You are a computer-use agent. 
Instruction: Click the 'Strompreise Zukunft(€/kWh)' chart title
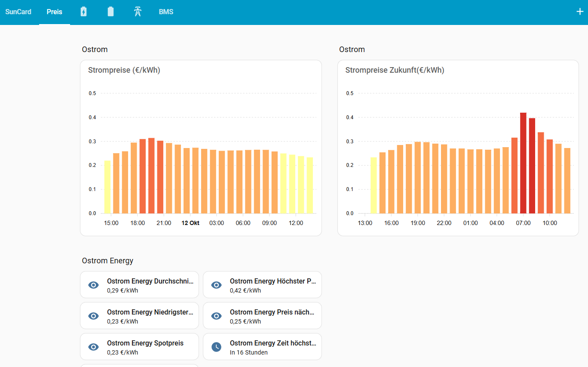pyautogui.click(x=395, y=70)
